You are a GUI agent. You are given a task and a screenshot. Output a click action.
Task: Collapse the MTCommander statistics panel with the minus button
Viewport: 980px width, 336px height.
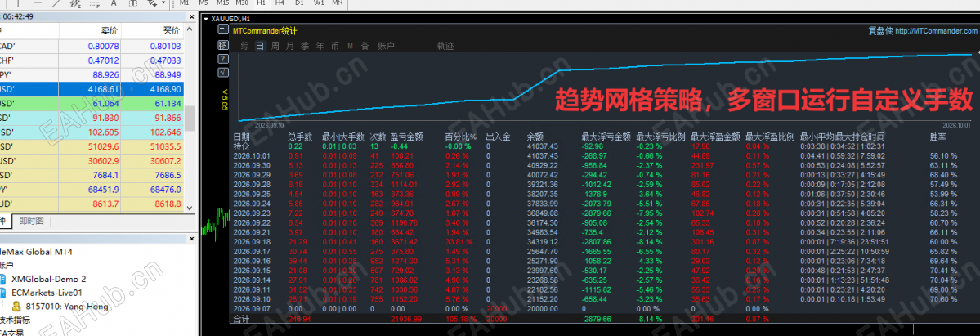[222, 29]
